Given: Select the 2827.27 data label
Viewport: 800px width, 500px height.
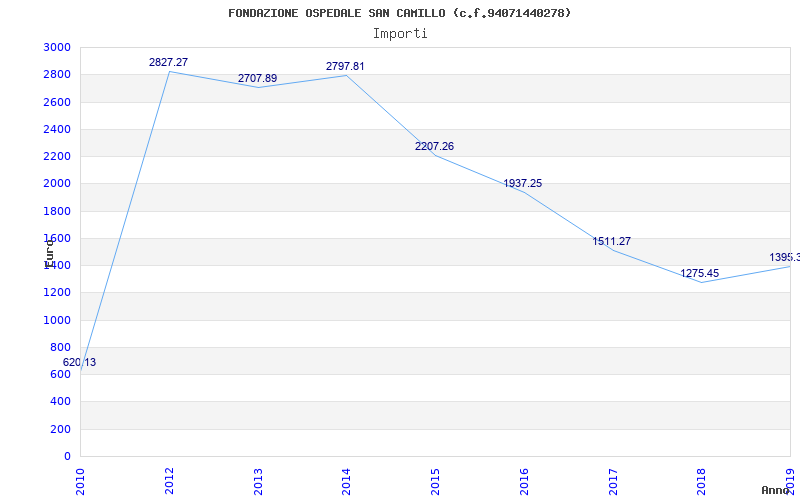Looking at the screenshot, I should (x=168, y=62).
